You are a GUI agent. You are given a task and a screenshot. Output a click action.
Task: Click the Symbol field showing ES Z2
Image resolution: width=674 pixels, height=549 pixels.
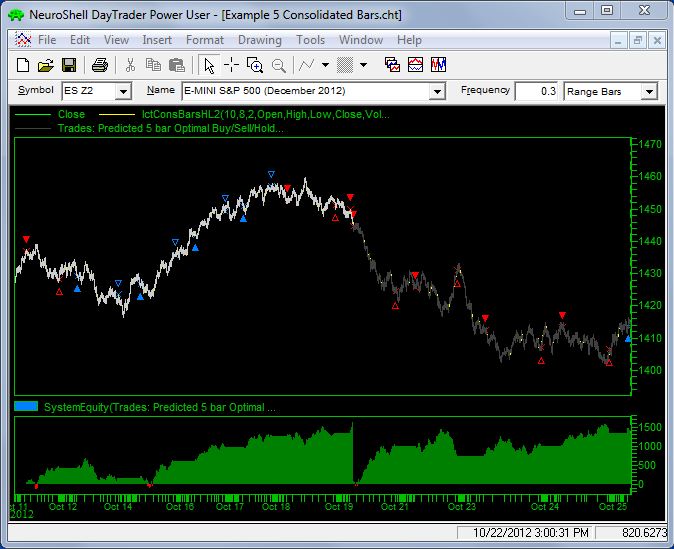89,91
